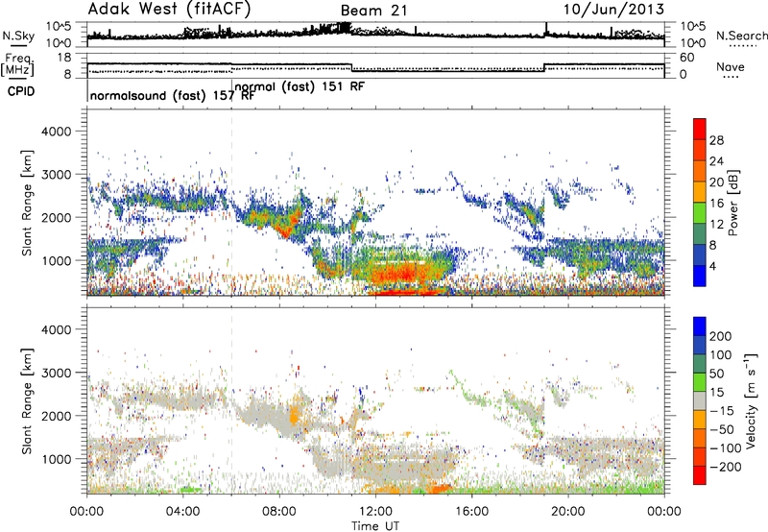The image size is (768, 532).
Task: Click the "normalsound (fast) 157 RF" annotation
Action: coord(173,95)
